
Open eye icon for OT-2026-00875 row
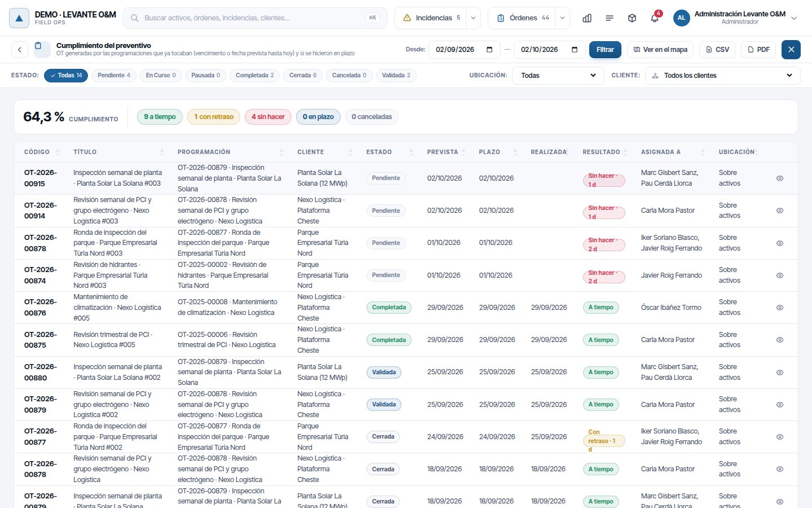point(780,340)
